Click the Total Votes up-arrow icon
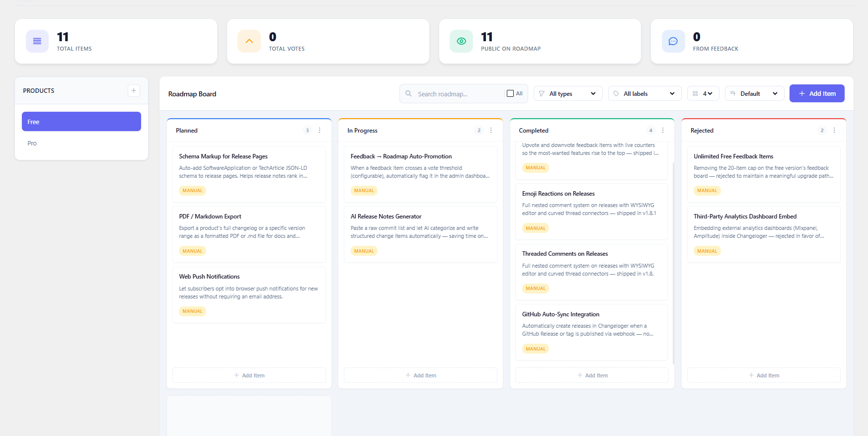This screenshot has height=436, width=868. pyautogui.click(x=249, y=41)
